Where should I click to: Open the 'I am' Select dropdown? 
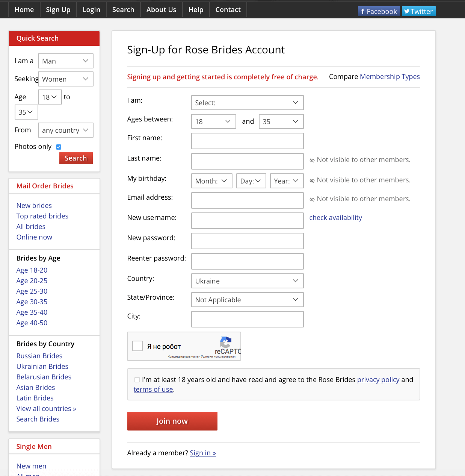coord(248,103)
